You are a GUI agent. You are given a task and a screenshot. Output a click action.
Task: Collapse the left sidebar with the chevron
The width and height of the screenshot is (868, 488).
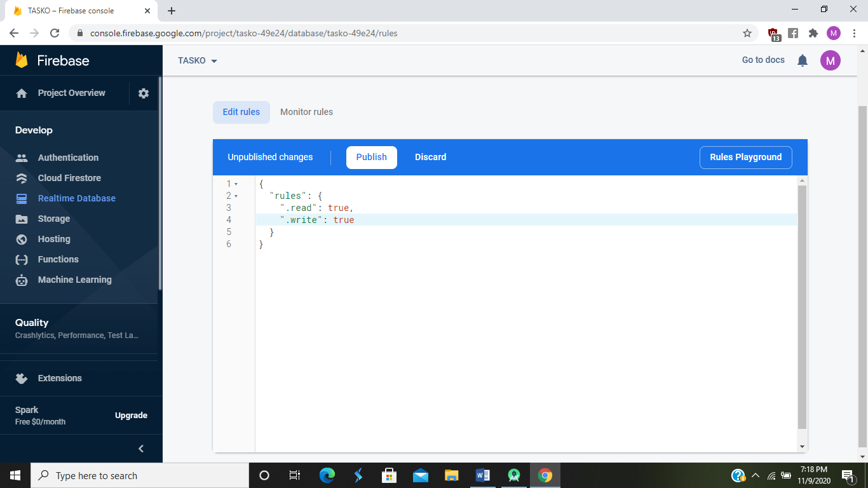[x=140, y=448]
